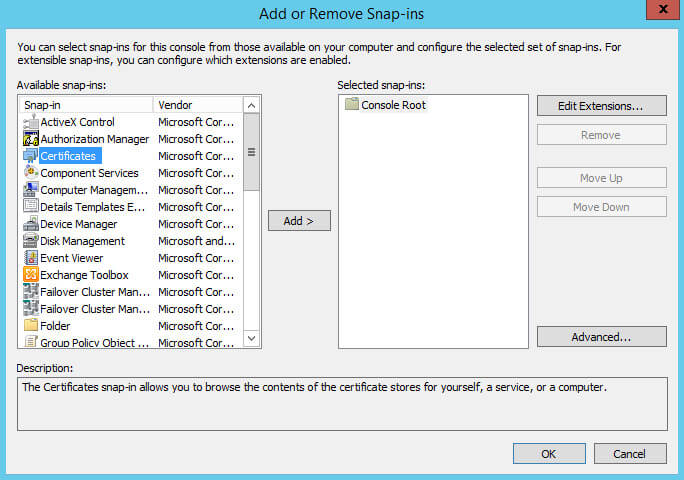Select the Folder snap-in name

tap(55, 326)
